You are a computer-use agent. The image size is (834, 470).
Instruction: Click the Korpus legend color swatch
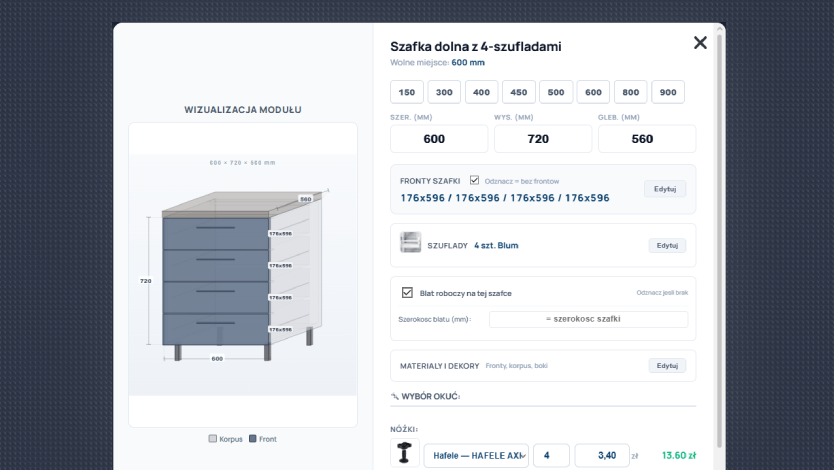tap(213, 439)
